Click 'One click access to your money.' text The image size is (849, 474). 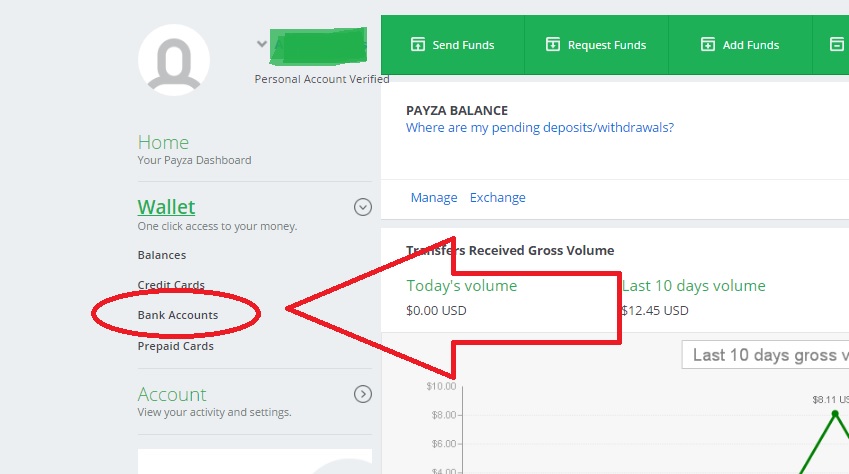coord(217,226)
